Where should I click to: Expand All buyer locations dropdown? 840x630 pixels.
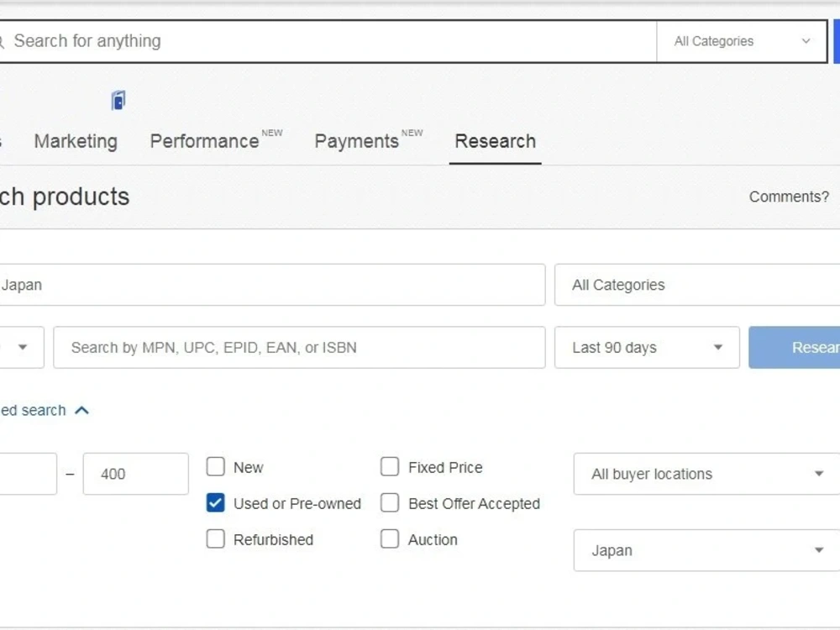[706, 474]
